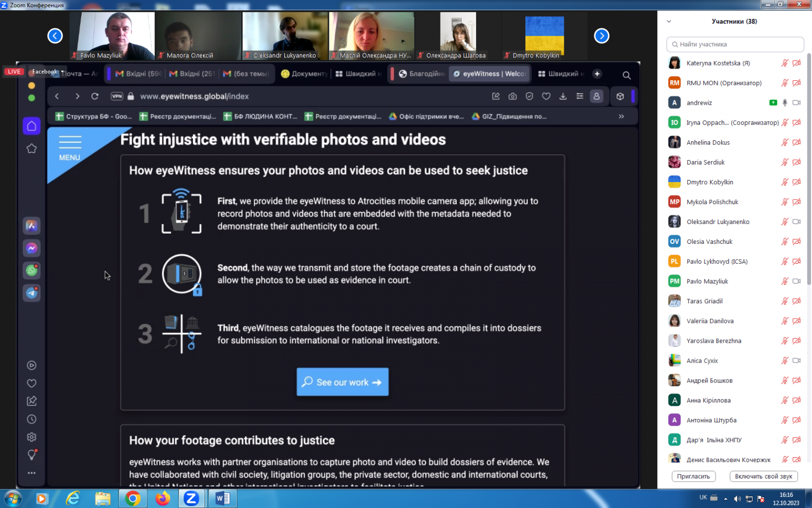The width and height of the screenshot is (812, 508).
Task: Open new browser tab plus button
Action: click(597, 74)
